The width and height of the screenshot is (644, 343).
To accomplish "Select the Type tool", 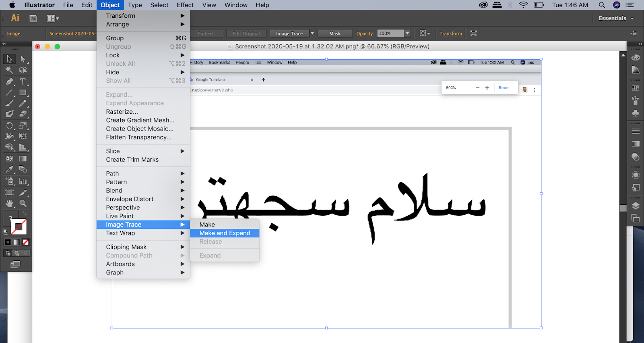I will coord(23,81).
